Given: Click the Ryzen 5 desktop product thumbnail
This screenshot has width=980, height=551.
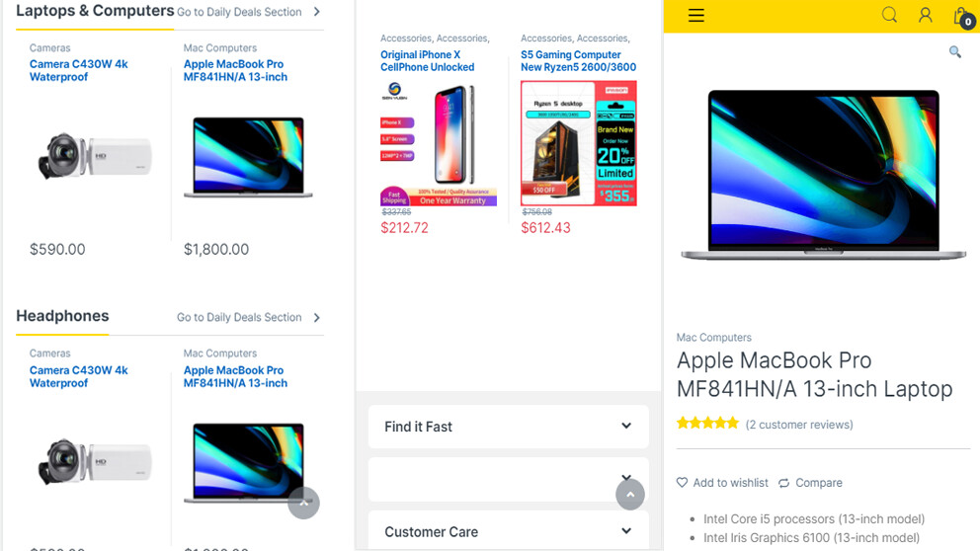Looking at the screenshot, I should pos(578,143).
